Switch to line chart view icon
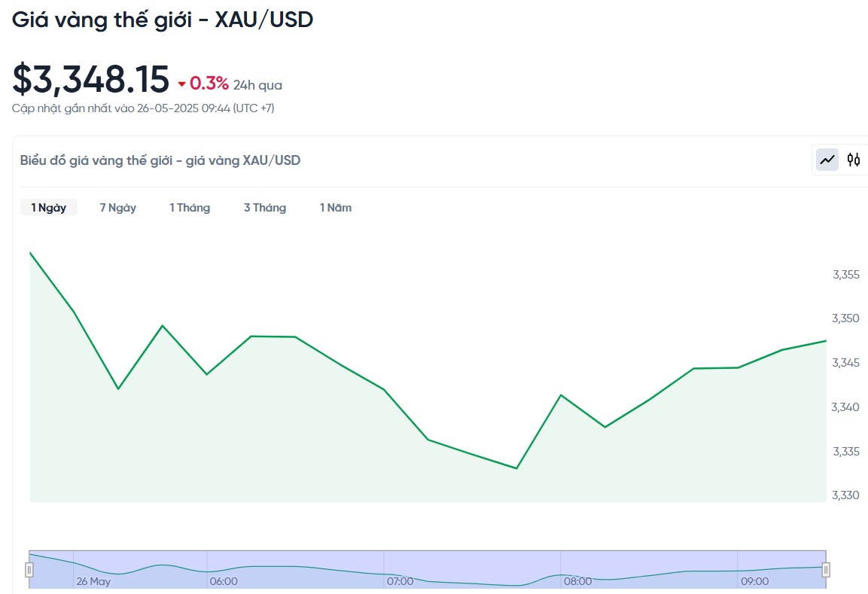Image resolution: width=868 pixels, height=594 pixels. coord(827,160)
